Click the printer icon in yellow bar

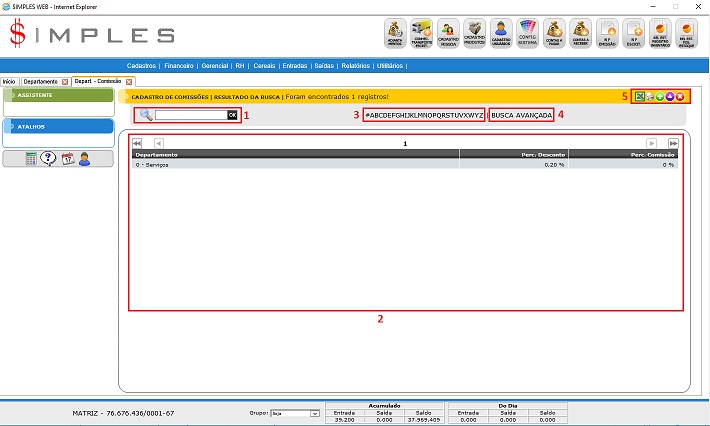click(650, 96)
